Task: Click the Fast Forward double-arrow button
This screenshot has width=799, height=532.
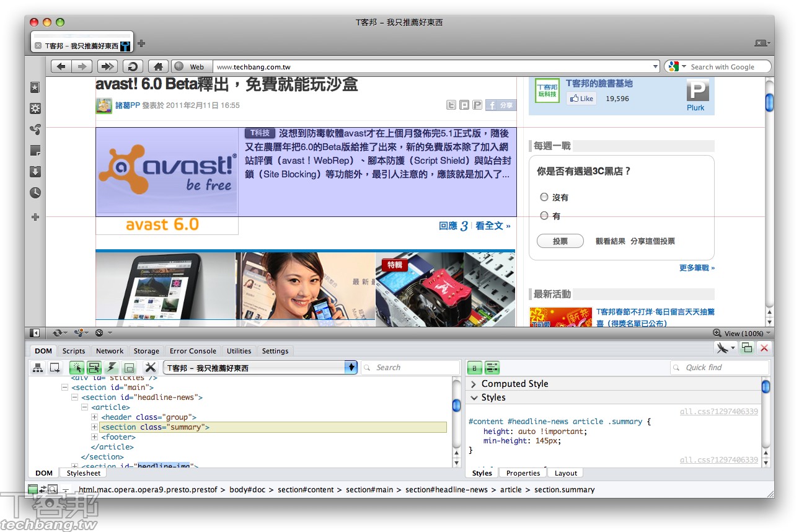Action: coord(107,66)
